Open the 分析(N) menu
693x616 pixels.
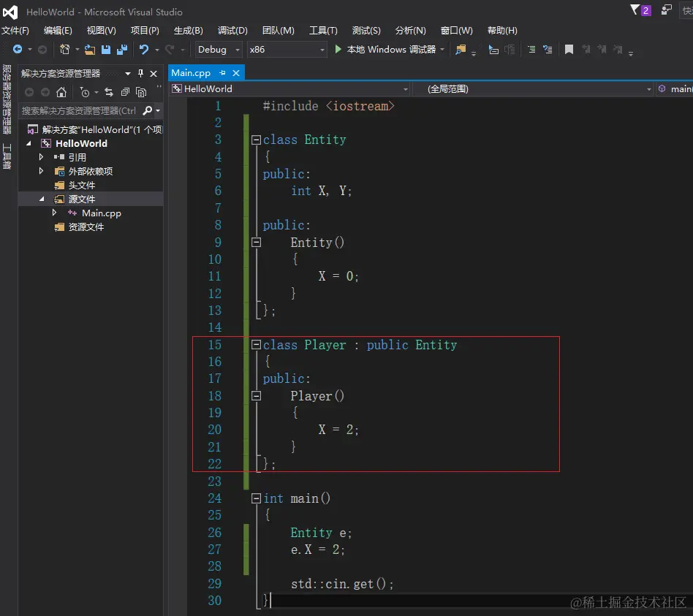[x=410, y=31]
